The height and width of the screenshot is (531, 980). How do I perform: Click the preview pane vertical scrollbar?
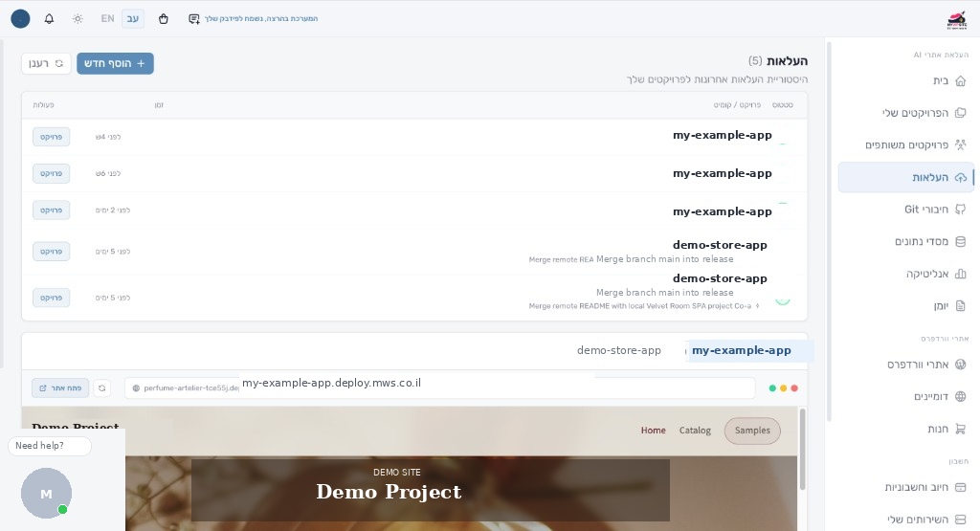[x=802, y=450]
